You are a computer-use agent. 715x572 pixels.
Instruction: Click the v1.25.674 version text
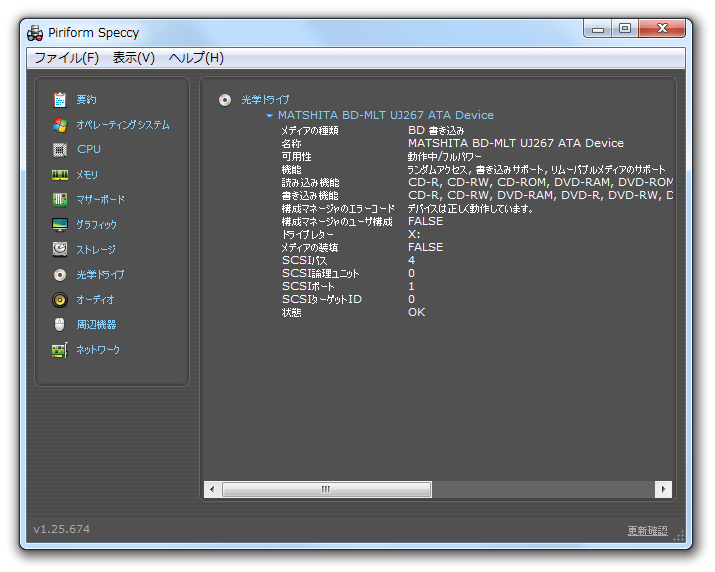pos(62,530)
